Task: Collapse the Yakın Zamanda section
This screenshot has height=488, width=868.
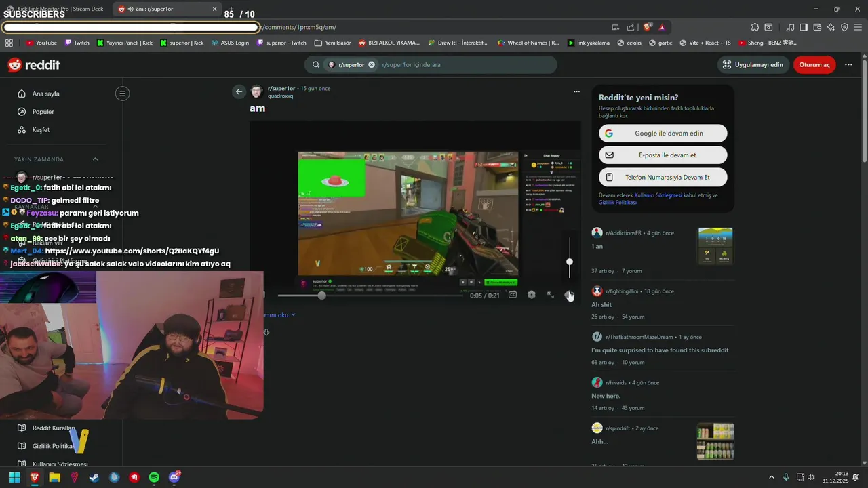Action: point(95,159)
